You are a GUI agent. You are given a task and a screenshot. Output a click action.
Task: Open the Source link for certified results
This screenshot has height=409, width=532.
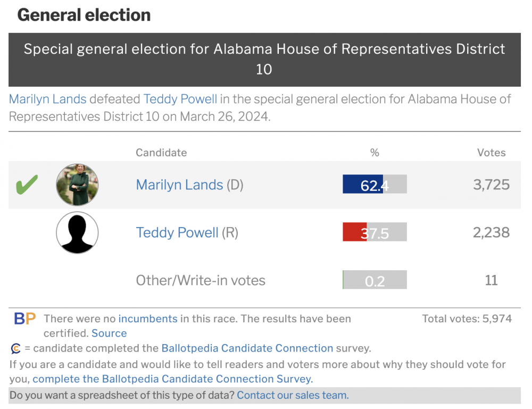109,333
